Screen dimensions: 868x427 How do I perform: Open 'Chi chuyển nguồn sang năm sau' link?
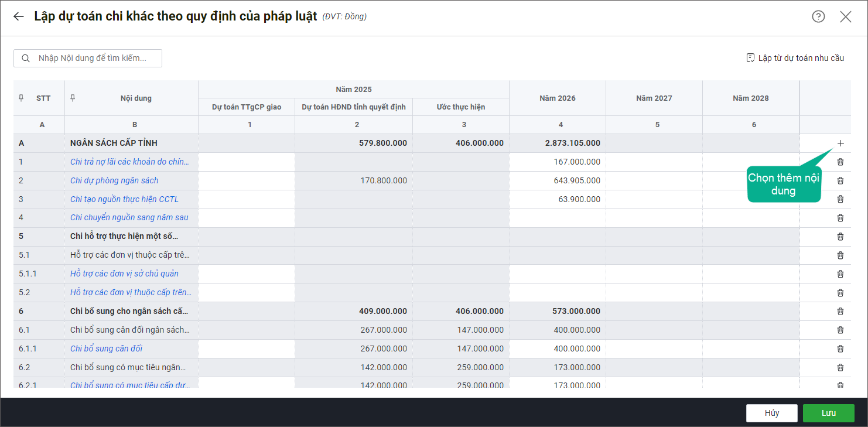coord(129,218)
